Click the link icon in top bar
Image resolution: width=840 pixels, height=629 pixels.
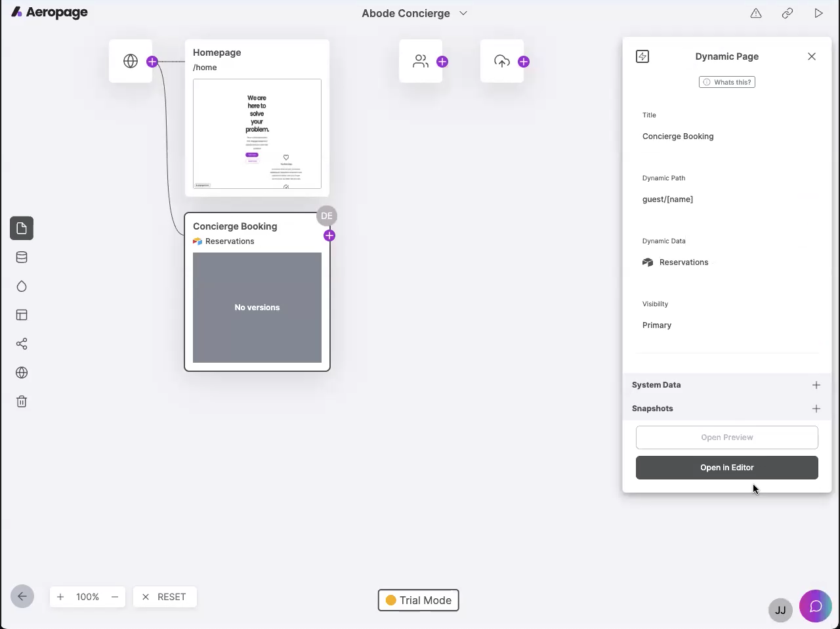point(787,13)
